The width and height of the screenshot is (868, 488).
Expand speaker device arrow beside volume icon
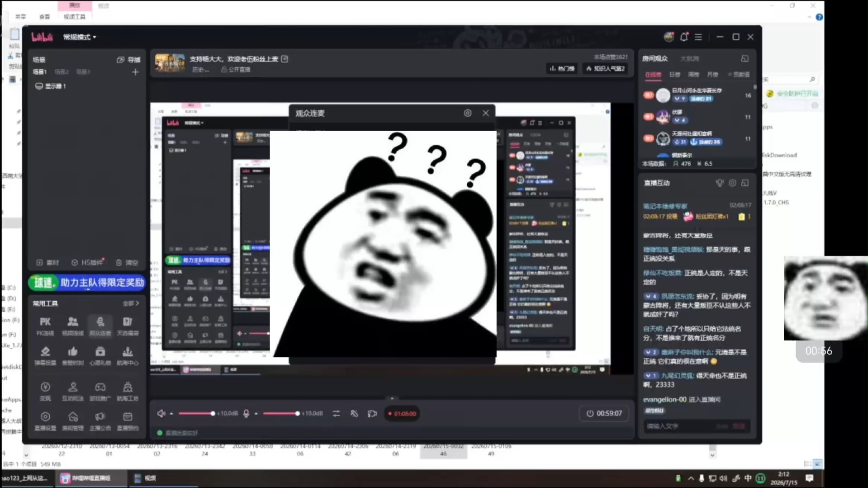click(x=171, y=413)
